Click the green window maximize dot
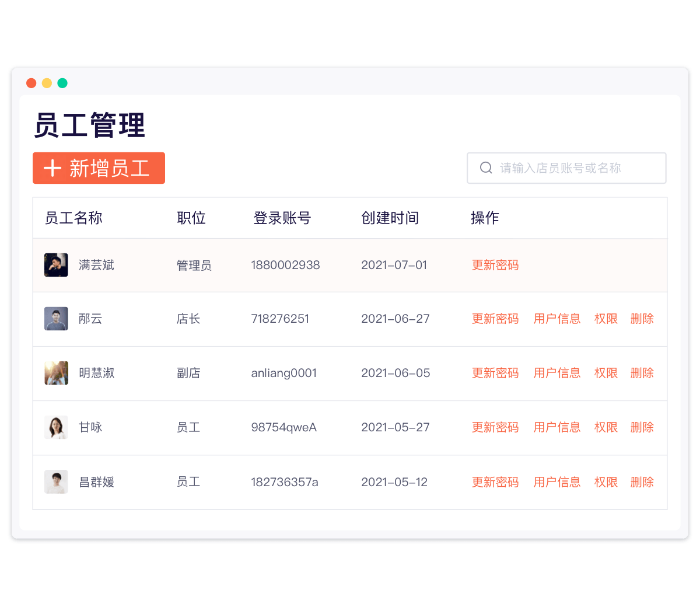This screenshot has height=607, width=700. [x=62, y=83]
